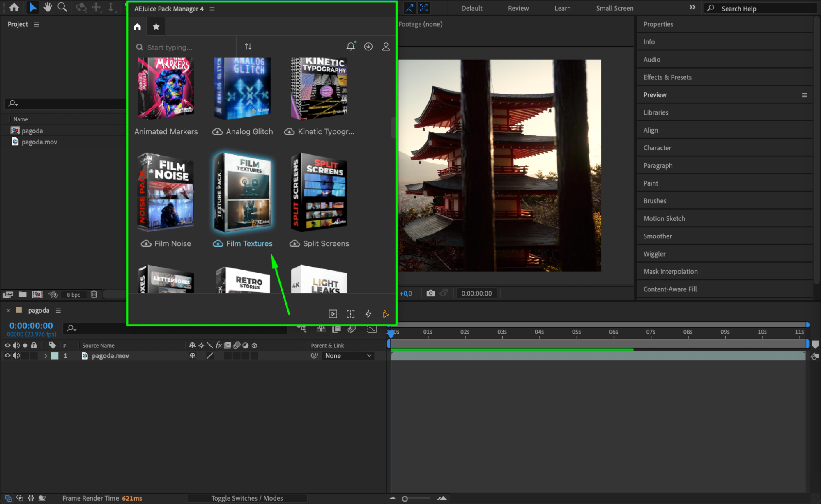Click the sort order arrows icon
Viewport: 821px width, 504px height.
pos(248,47)
